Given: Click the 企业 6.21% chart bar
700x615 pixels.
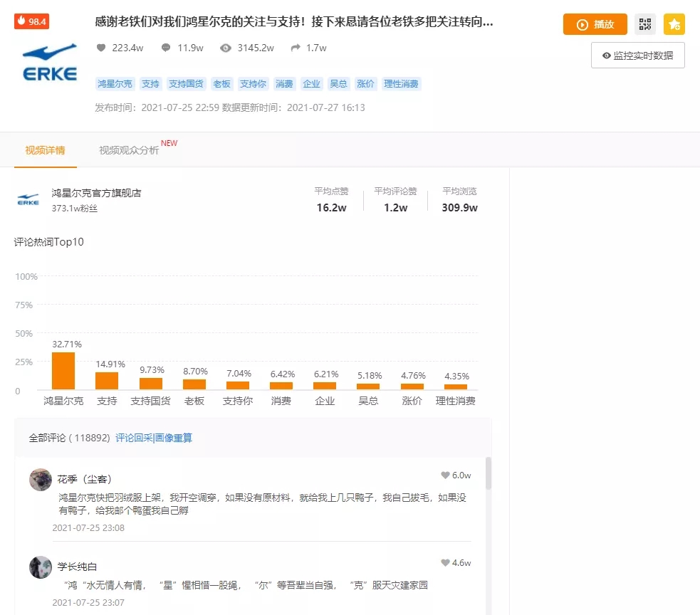Looking at the screenshot, I should [x=325, y=386].
